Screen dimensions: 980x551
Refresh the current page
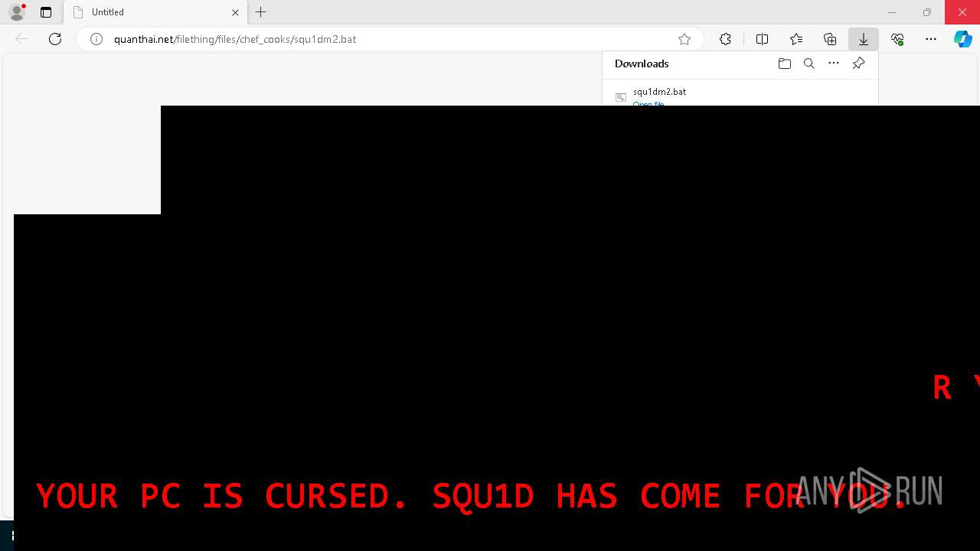pos(55,39)
